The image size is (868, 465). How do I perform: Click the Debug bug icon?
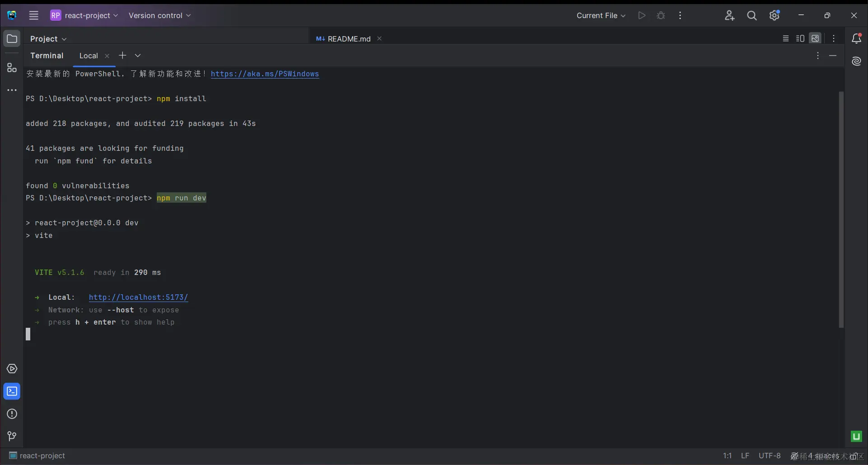(661, 15)
